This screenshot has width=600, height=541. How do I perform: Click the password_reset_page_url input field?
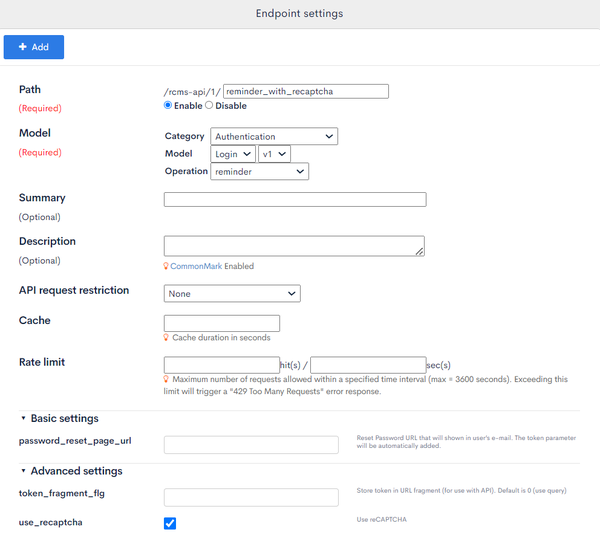251,445
